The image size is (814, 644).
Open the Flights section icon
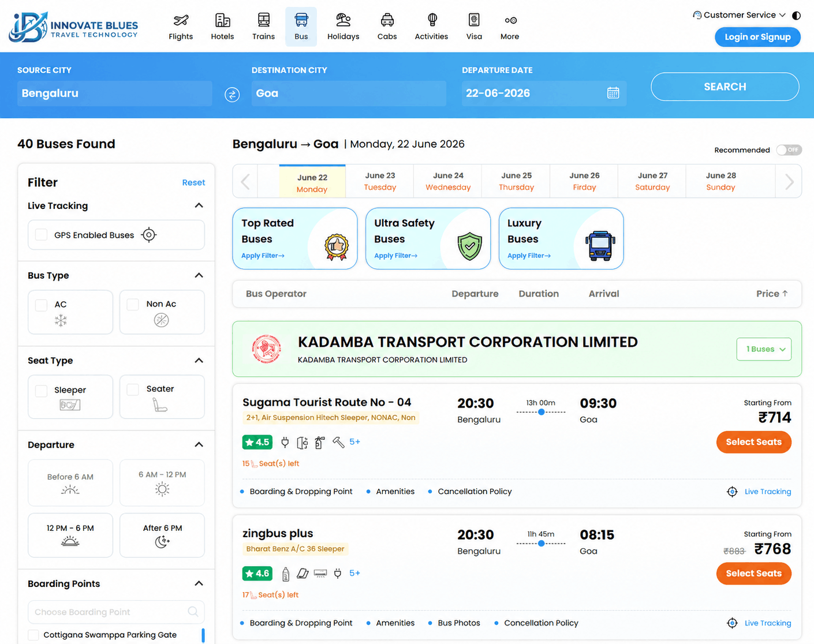click(181, 20)
